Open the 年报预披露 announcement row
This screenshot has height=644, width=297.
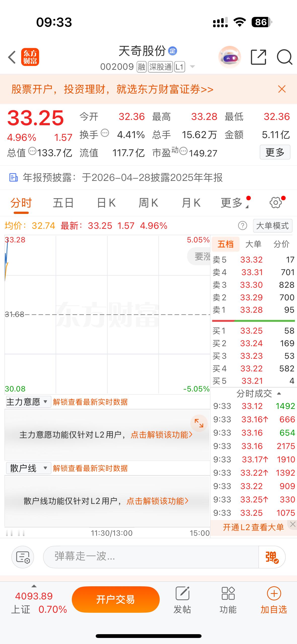[148, 178]
